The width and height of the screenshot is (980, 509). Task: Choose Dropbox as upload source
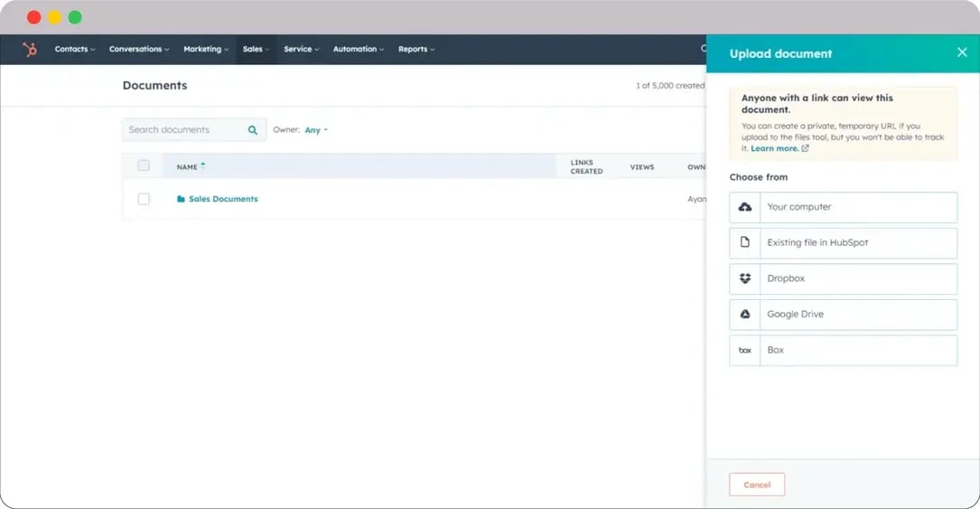click(843, 278)
